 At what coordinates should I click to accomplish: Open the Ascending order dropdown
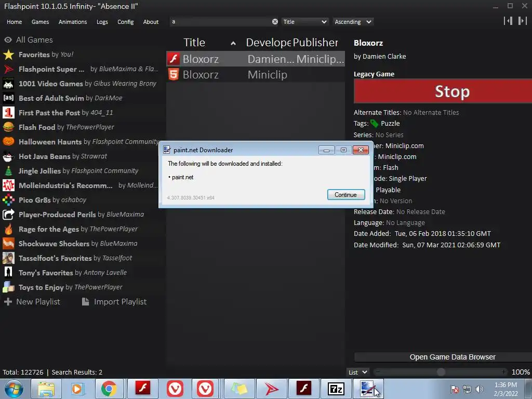[353, 22]
